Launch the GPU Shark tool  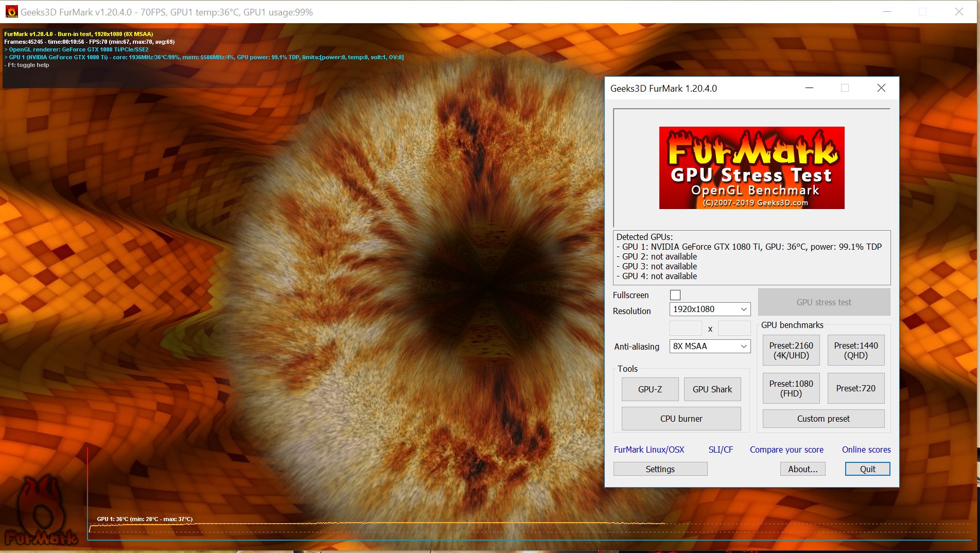[712, 389]
